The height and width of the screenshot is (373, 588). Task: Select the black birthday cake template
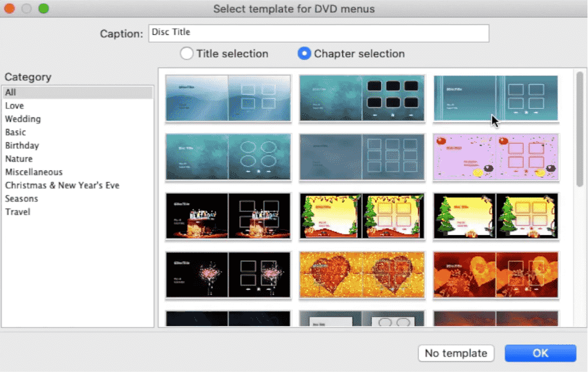coord(228,216)
